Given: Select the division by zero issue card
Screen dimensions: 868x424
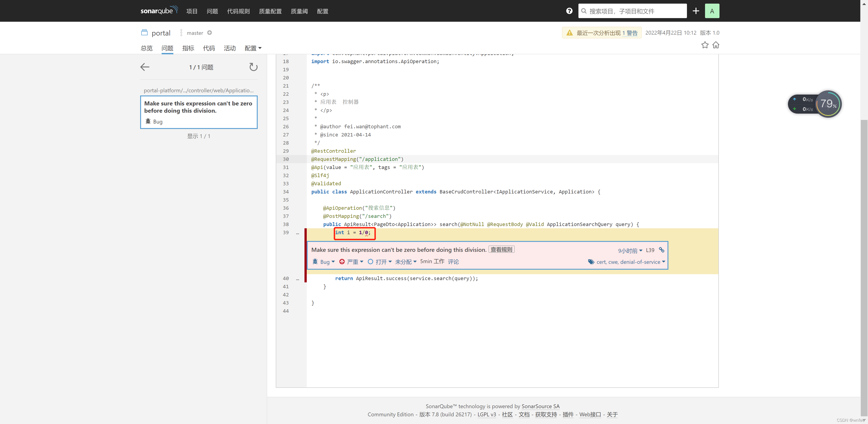Looking at the screenshot, I should (199, 112).
